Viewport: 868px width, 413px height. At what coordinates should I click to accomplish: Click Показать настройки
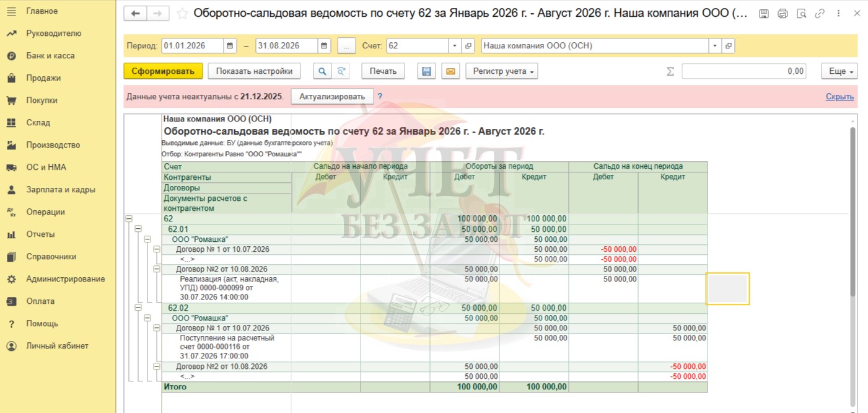click(x=254, y=71)
